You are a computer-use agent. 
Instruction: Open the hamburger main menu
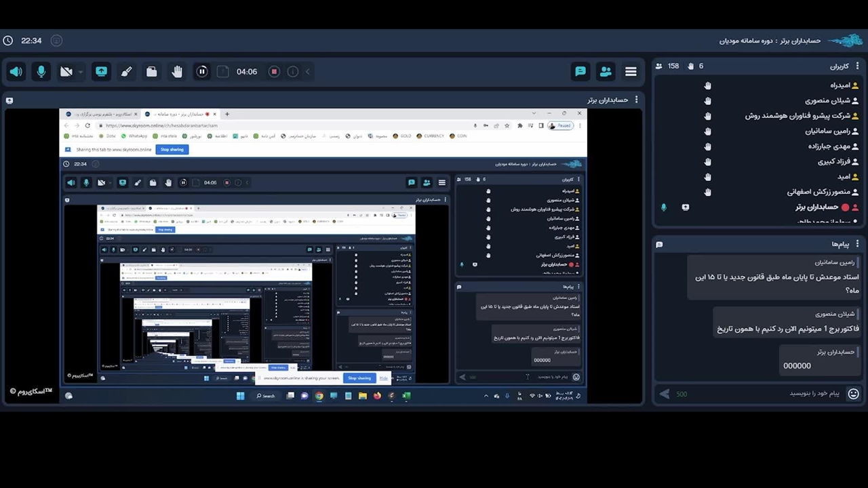tap(631, 71)
